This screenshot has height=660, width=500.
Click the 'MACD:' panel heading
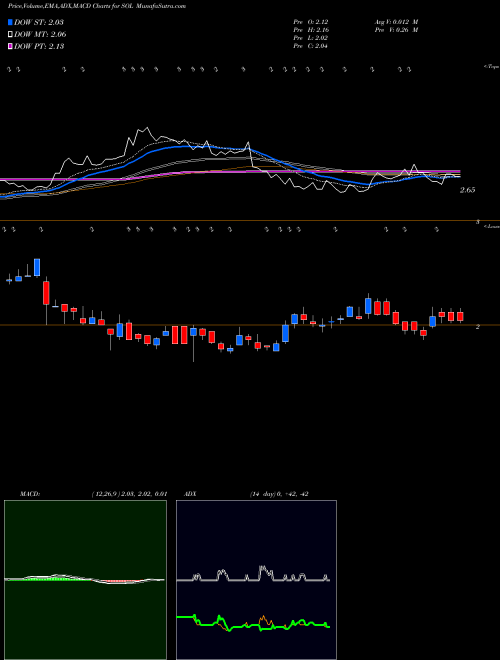pos(29,494)
